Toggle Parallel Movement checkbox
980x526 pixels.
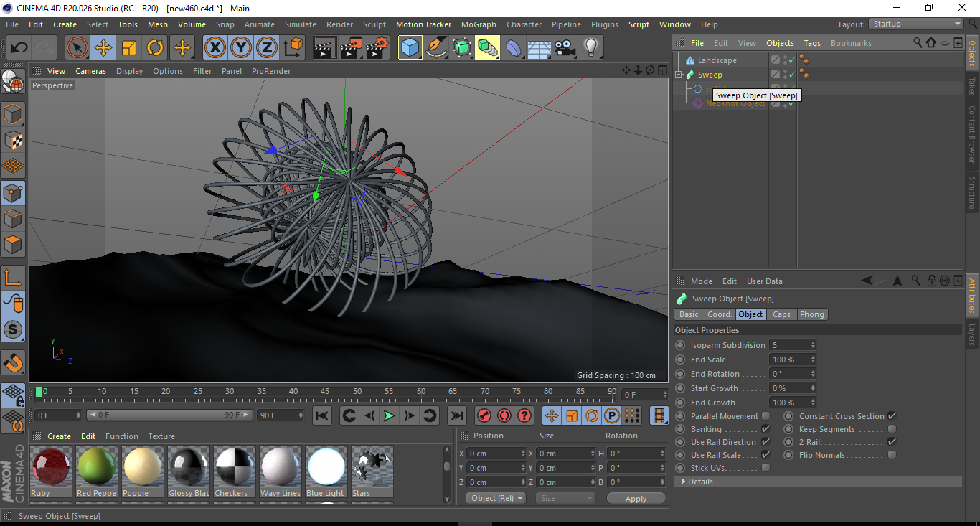pos(765,416)
